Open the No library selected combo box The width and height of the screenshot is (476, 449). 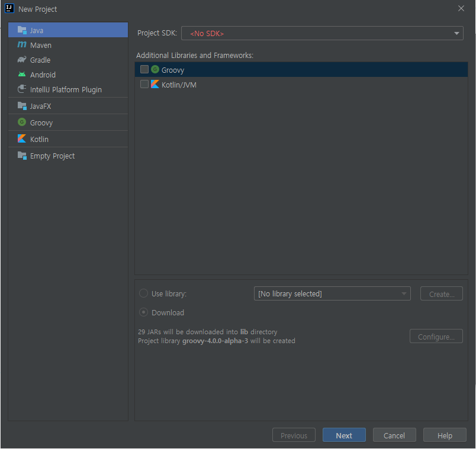(x=332, y=293)
